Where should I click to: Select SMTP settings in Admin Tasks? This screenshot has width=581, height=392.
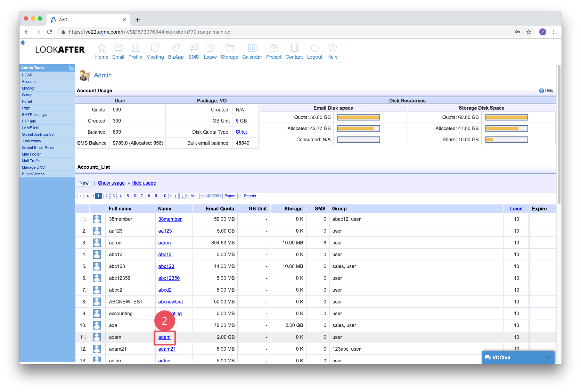[x=34, y=115]
